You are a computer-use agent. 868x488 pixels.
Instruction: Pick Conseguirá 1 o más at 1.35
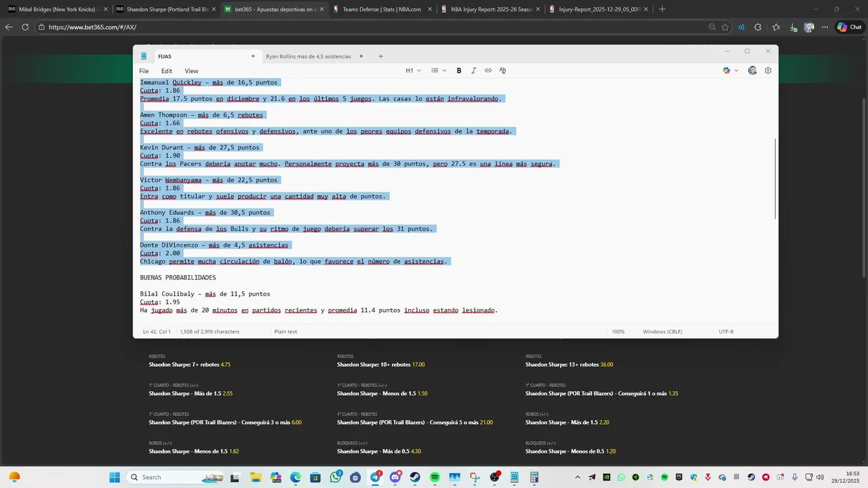click(602, 393)
